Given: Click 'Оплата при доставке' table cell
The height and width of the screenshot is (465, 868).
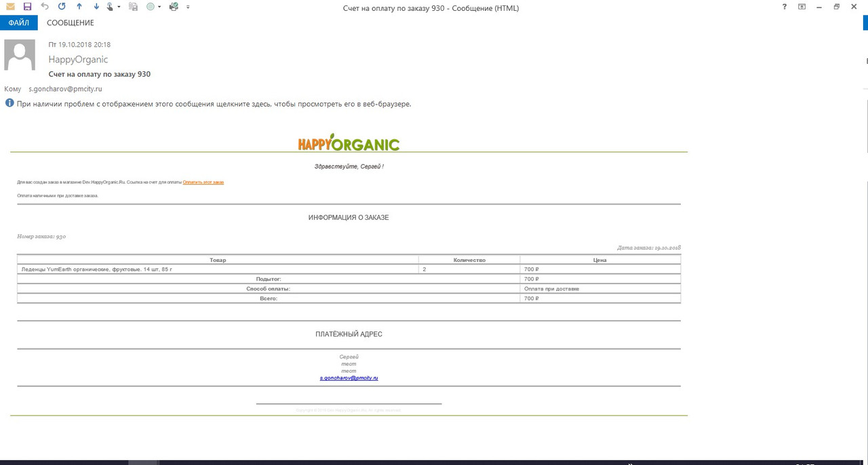Looking at the screenshot, I should click(x=600, y=289).
